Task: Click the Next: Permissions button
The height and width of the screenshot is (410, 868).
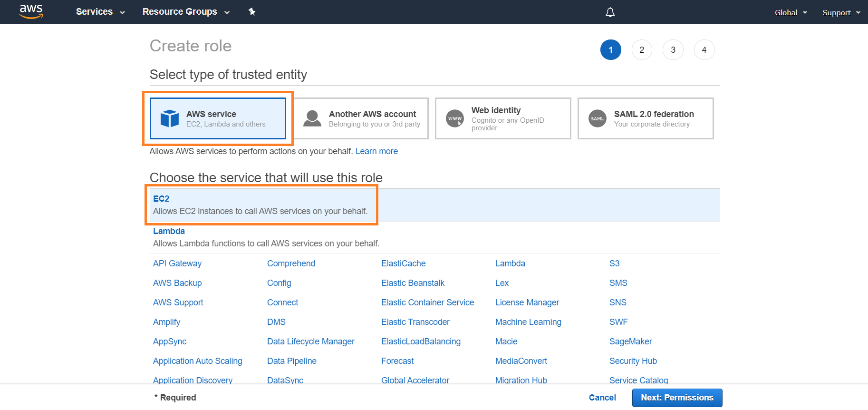Action: [677, 398]
